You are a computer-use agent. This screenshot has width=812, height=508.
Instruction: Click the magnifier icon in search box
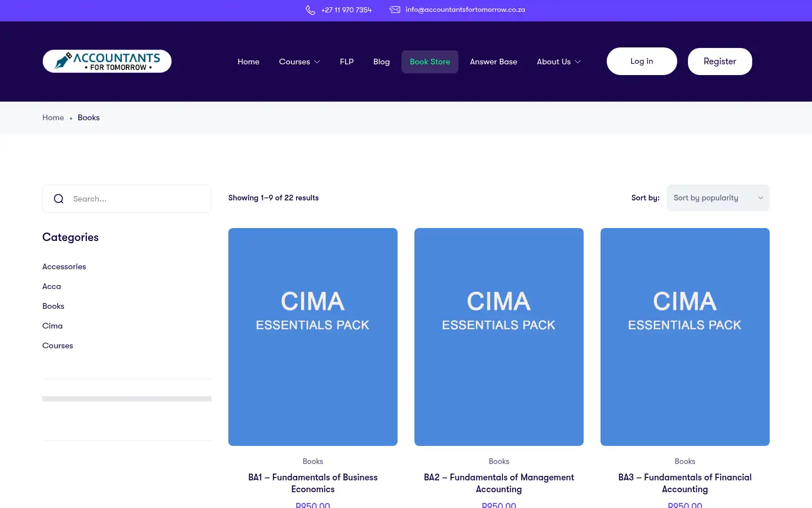click(x=59, y=199)
